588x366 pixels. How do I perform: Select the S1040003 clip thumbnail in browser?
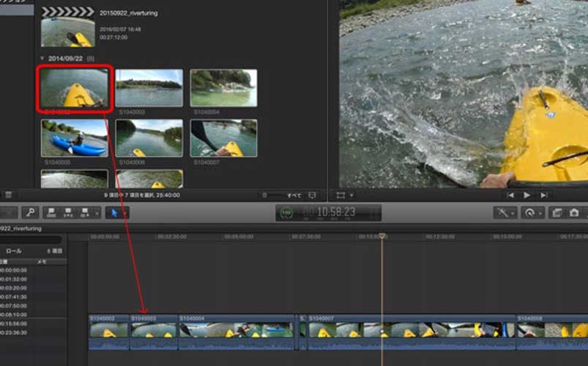(x=149, y=88)
